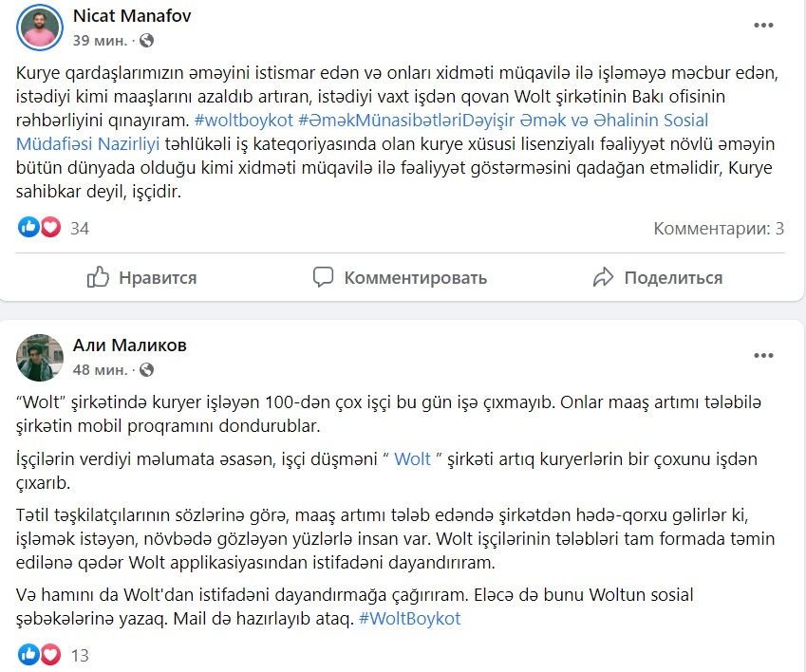The image size is (806, 672).
Task: Open the #ƏməkMünasibətləriDəyişir hashtag
Action: pos(406,121)
